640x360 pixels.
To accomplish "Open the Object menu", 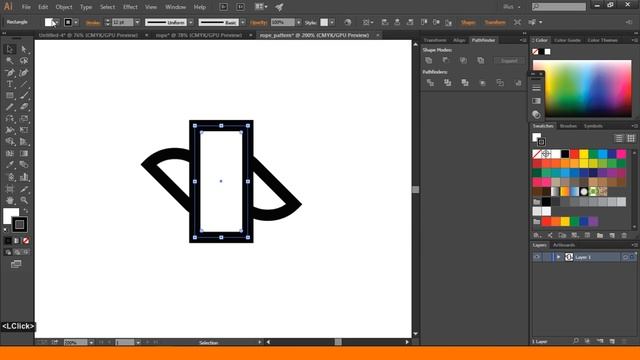I will tap(64, 7).
